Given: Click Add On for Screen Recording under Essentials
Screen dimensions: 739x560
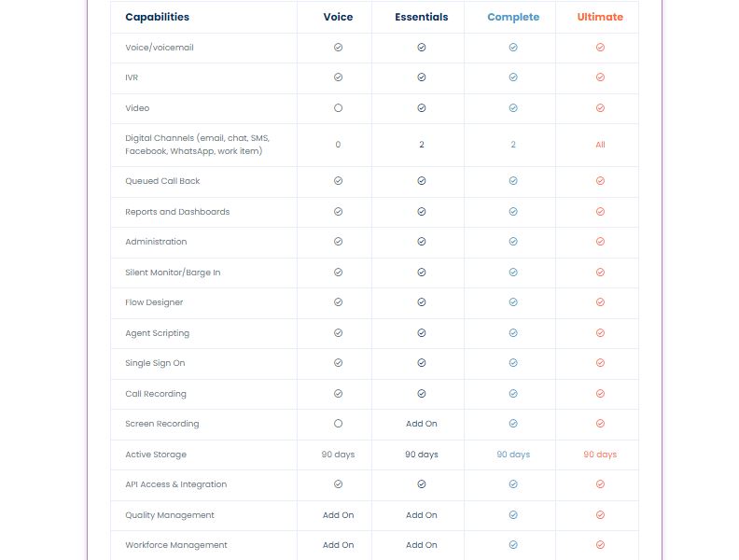Looking at the screenshot, I should (421, 424).
